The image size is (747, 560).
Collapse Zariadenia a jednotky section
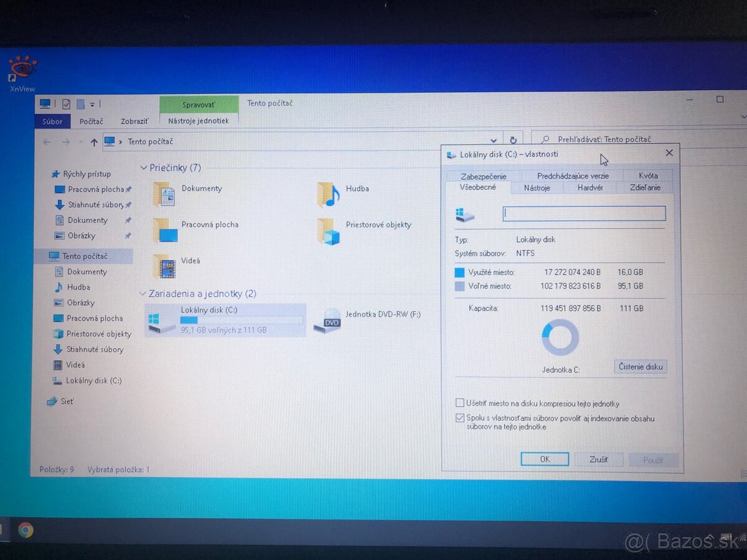pos(143,293)
